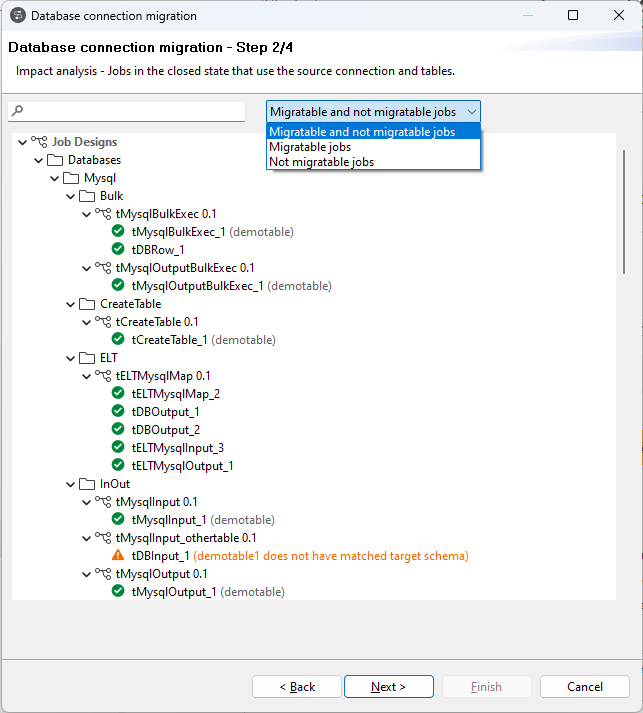The image size is (643, 713).
Task: Collapse the tELTMysqlMap 0.1 job
Action: [86, 377]
